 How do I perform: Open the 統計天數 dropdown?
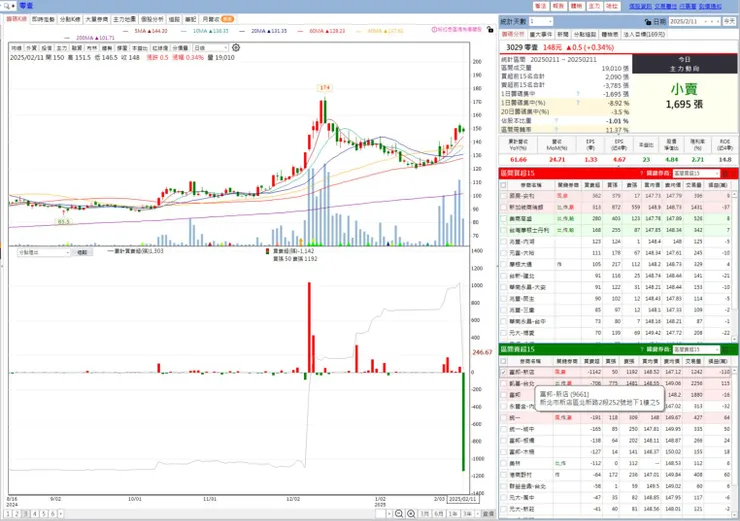tap(541, 22)
